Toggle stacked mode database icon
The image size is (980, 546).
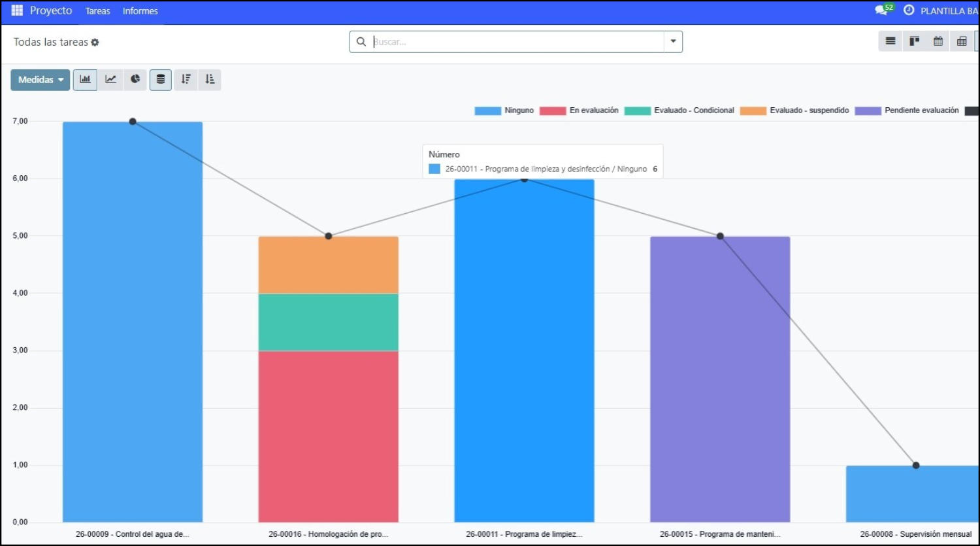161,80
